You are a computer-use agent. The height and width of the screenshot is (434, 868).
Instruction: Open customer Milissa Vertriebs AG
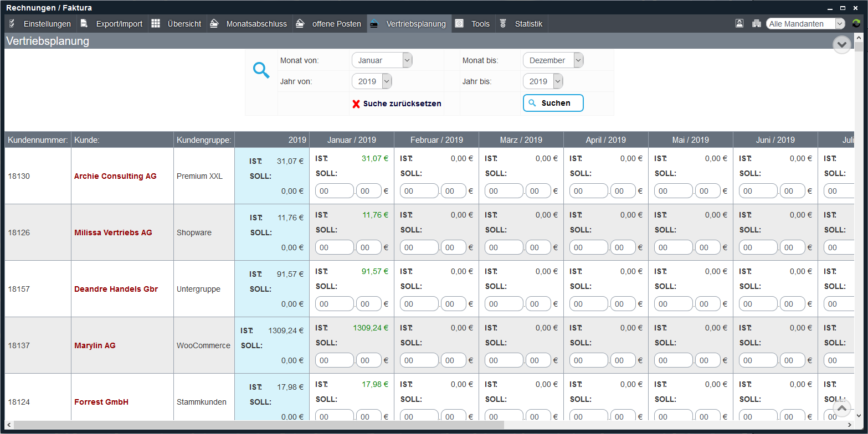coord(113,232)
